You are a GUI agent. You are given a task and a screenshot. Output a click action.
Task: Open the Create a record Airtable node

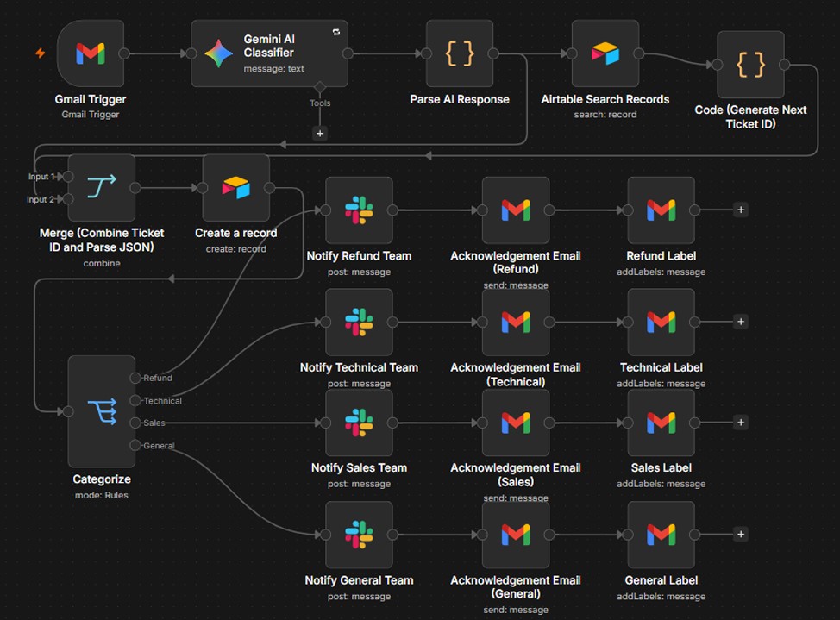[236, 188]
